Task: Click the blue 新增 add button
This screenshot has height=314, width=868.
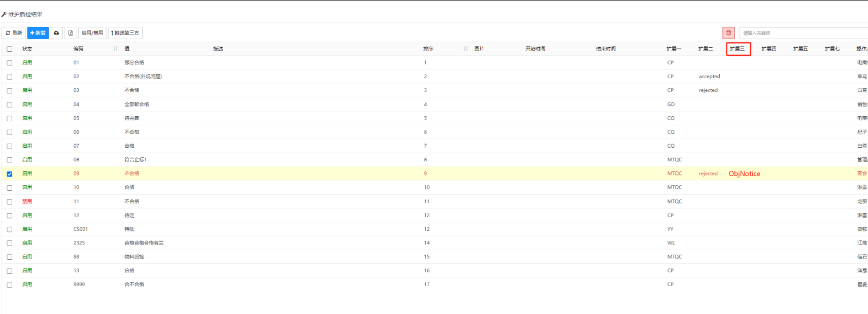Action: click(38, 33)
